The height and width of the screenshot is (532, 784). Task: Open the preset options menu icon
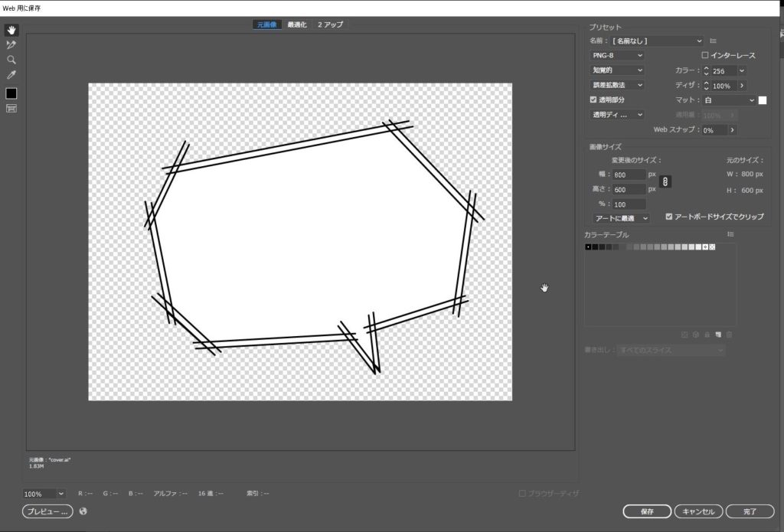(713, 41)
